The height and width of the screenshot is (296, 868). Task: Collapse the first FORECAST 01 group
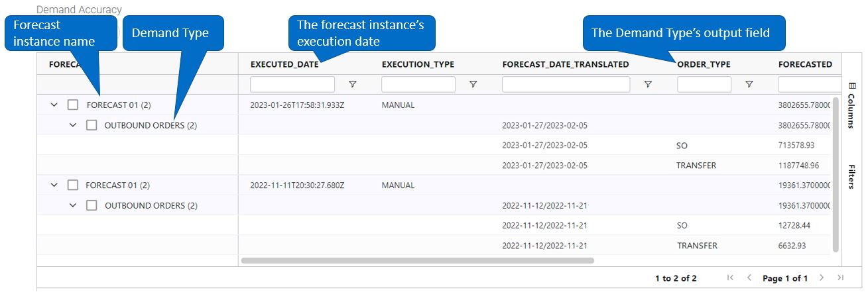[x=54, y=105]
